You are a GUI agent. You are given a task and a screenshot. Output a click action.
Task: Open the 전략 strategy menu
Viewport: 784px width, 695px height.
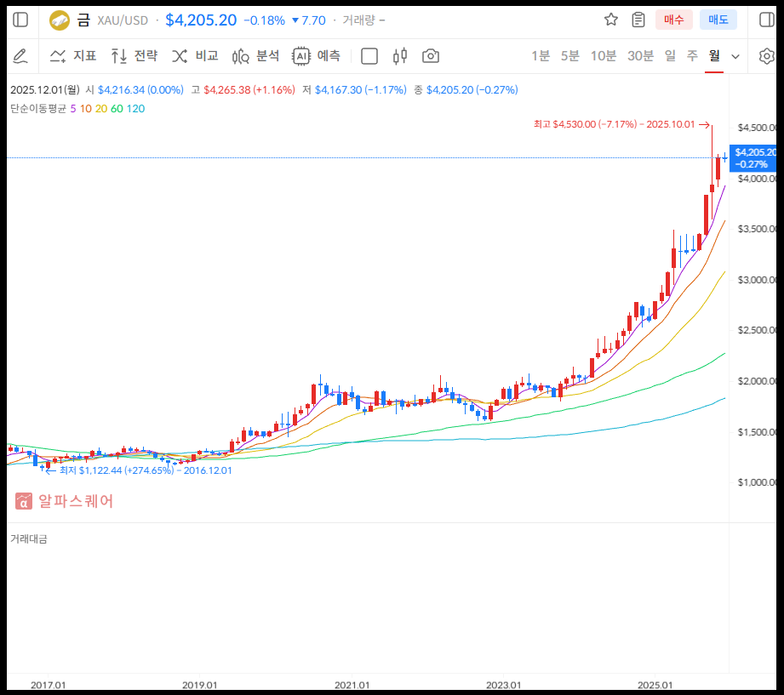(134, 56)
